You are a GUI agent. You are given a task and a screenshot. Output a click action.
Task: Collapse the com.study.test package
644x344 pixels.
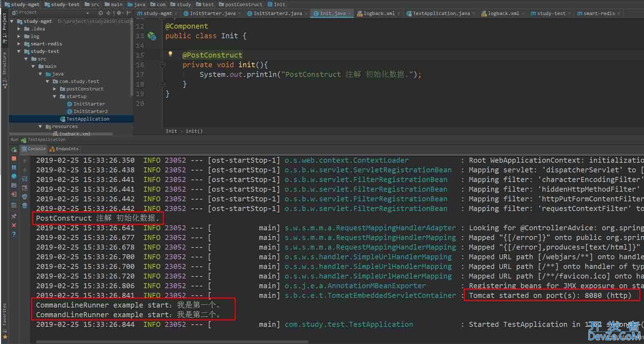tap(48, 82)
